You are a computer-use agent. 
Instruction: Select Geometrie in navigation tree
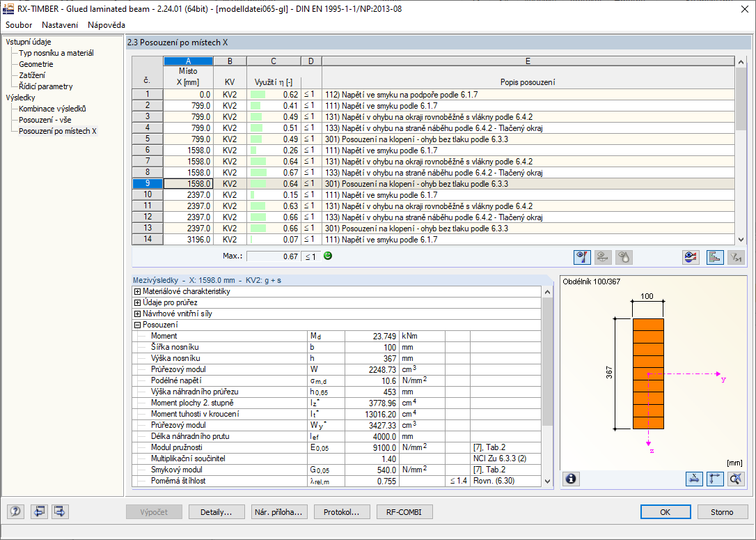(x=36, y=64)
